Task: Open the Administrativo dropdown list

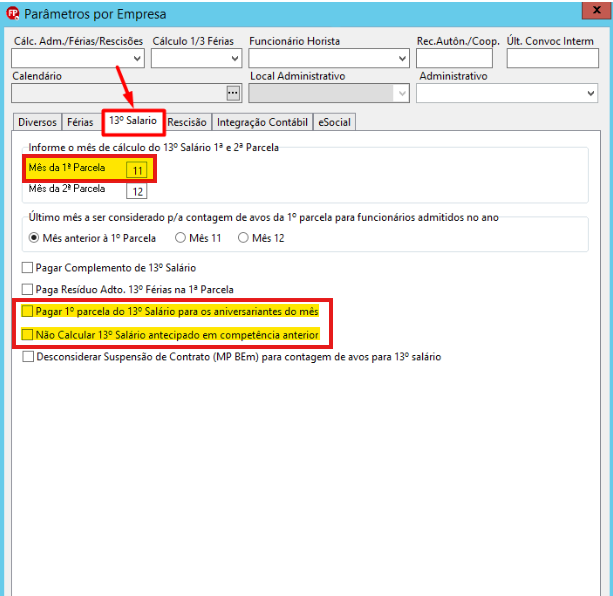Action: point(507,93)
